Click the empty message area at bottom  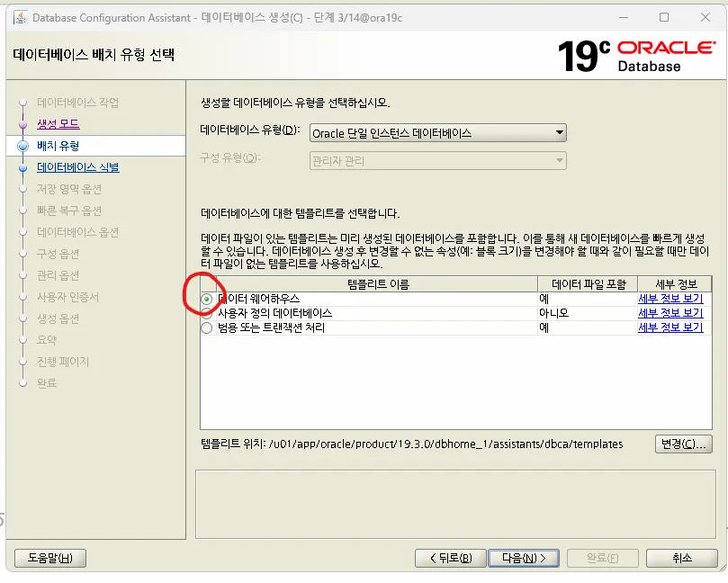tap(455, 504)
